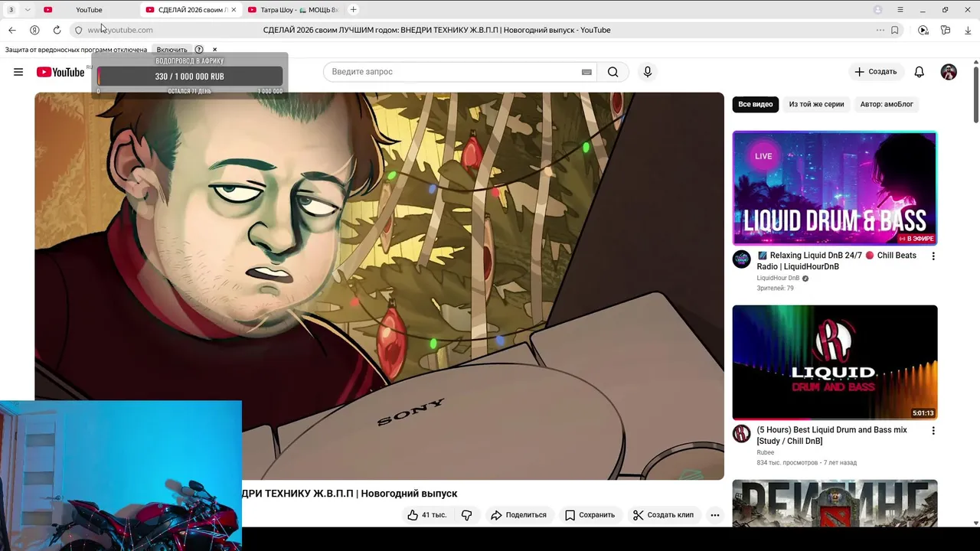Open browser extensions icon
Image resolution: width=980 pixels, height=551 pixels.
pos(946,30)
